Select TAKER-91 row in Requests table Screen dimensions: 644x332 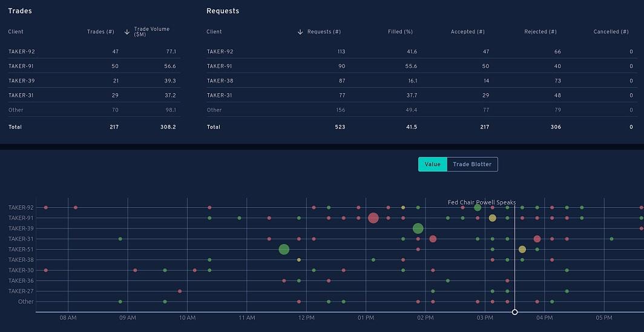coord(421,66)
